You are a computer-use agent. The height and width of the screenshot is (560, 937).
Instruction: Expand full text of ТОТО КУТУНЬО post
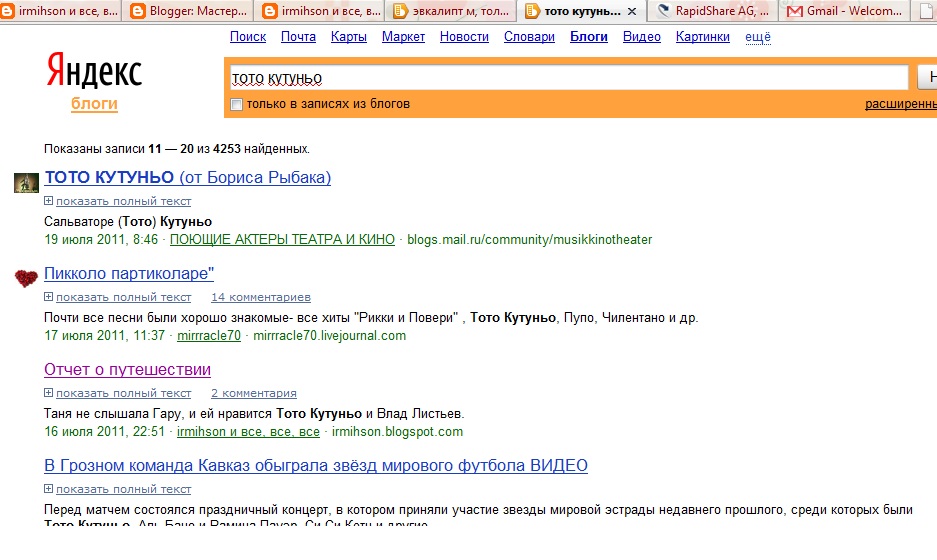click(118, 201)
